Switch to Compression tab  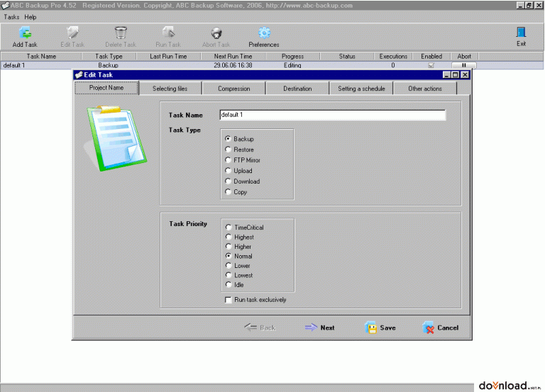click(x=234, y=89)
